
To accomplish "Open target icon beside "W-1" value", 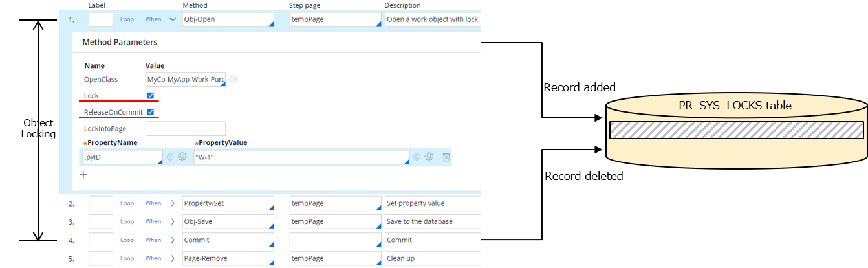I will point(417,157).
